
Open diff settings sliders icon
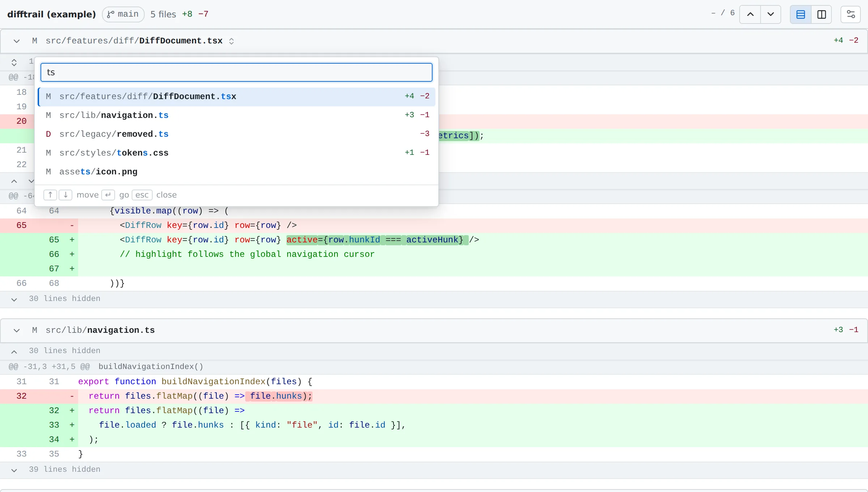tap(851, 14)
